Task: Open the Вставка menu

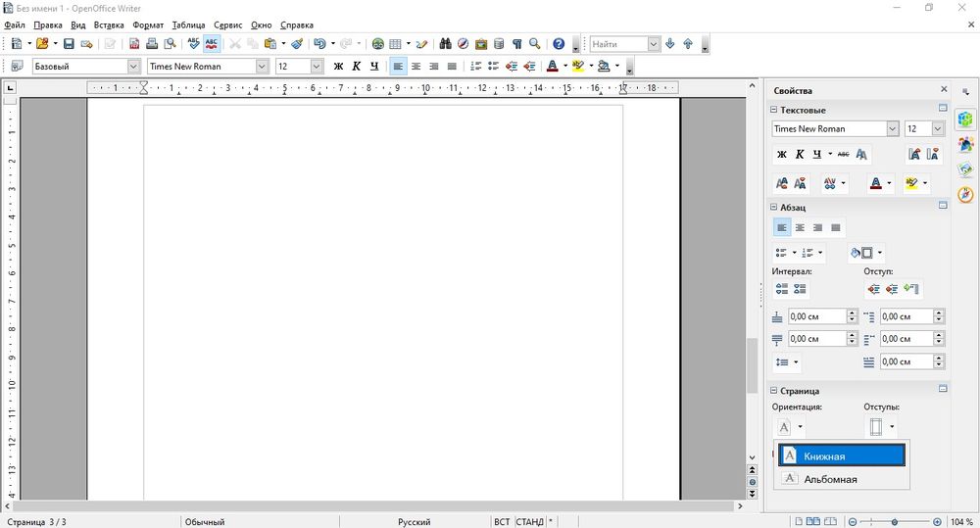Action: pos(109,25)
